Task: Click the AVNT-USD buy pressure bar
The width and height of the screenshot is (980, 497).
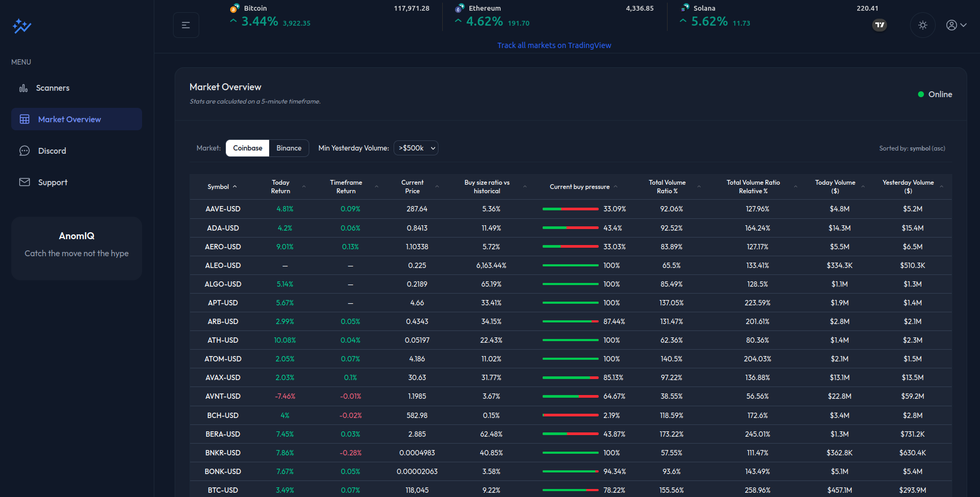Action: [570, 397]
